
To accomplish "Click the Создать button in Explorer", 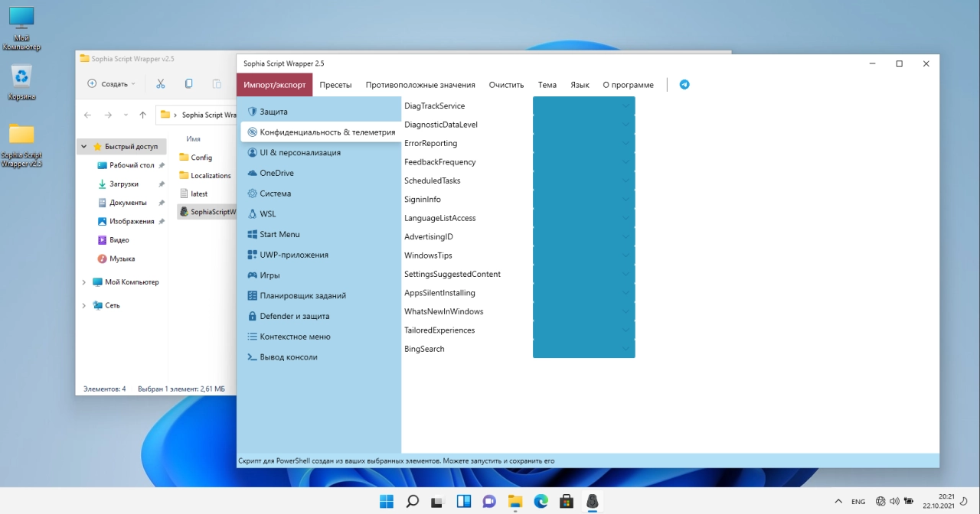I will pos(112,83).
